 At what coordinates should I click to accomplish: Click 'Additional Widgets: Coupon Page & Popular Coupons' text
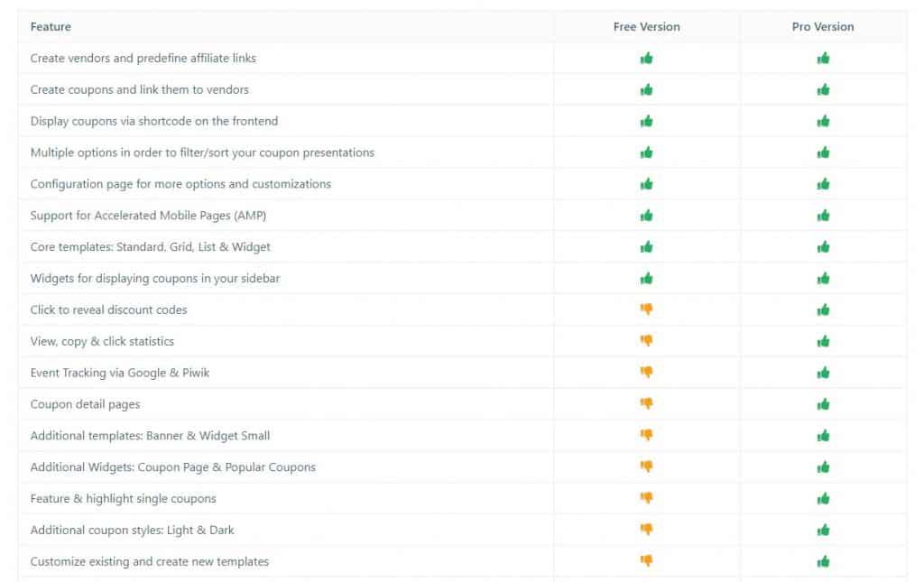(x=173, y=467)
